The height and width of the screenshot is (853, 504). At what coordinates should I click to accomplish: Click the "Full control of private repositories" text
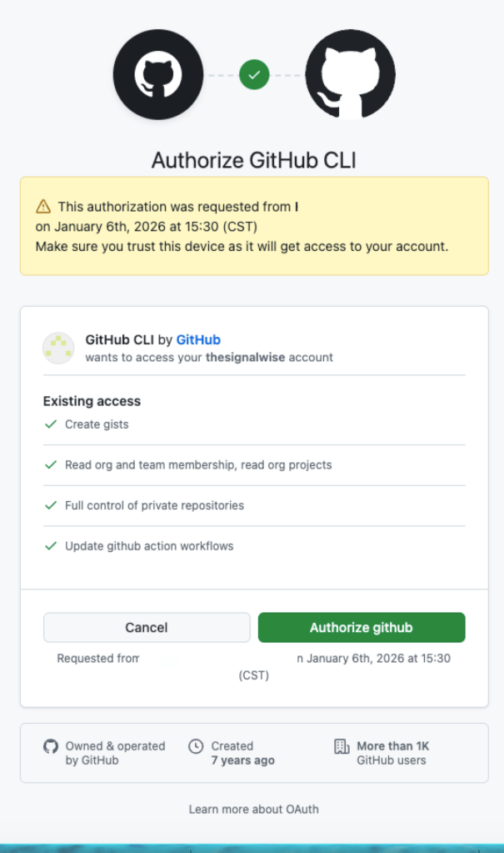coord(154,505)
